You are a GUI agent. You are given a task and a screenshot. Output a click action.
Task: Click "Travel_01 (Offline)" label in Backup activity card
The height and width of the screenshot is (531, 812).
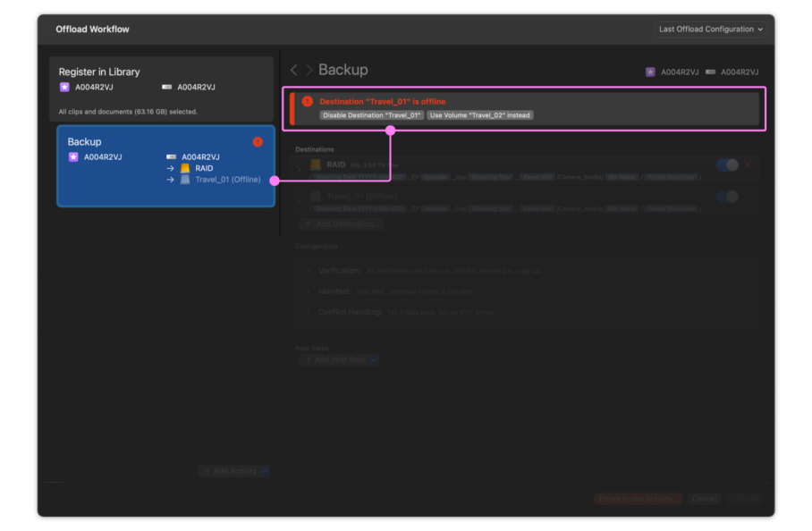[x=228, y=180]
